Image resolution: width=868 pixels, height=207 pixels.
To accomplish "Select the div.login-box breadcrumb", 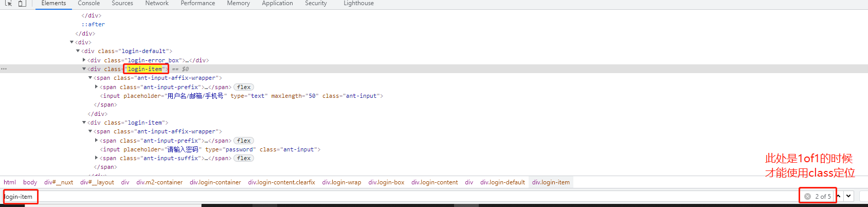I will [x=386, y=182].
